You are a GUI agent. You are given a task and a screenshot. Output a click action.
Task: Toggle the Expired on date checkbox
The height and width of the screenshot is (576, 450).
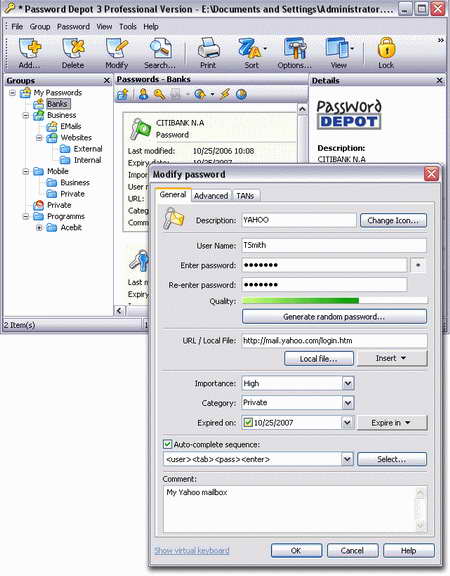(248, 422)
